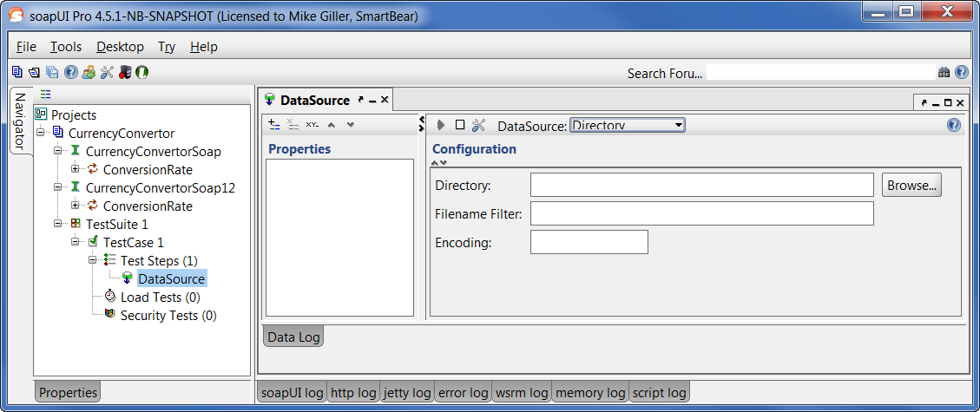The image size is (980, 412).
Task: Expand ConversionRate under CurrencyConvertorSoap12
Action: [76, 206]
